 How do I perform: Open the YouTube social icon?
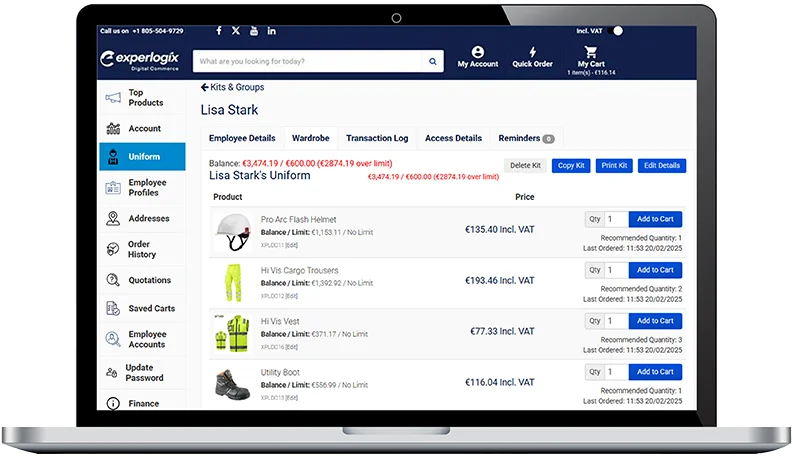254,31
